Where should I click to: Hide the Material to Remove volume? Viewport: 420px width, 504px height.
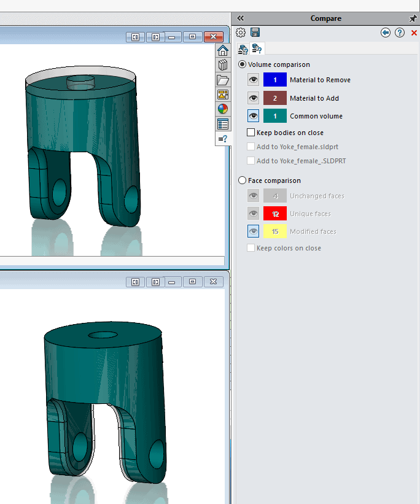[253, 80]
